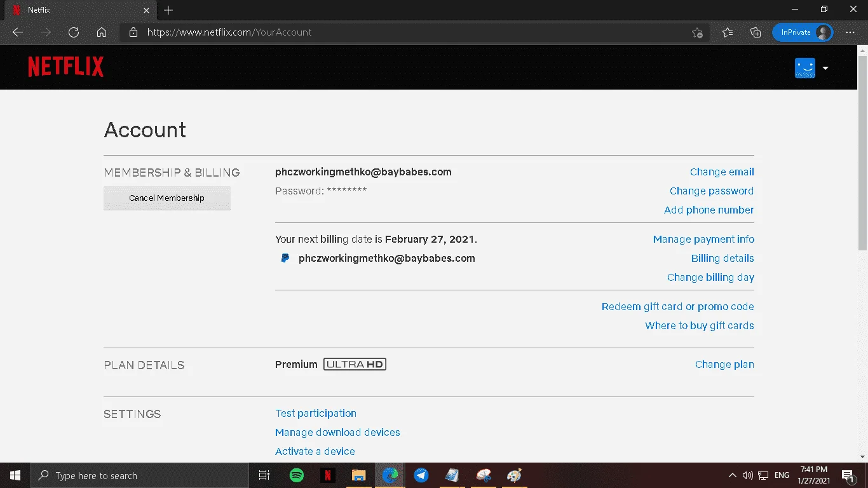The image size is (868, 488).
Task: Open Task View on the taskbar
Action: click(x=264, y=475)
